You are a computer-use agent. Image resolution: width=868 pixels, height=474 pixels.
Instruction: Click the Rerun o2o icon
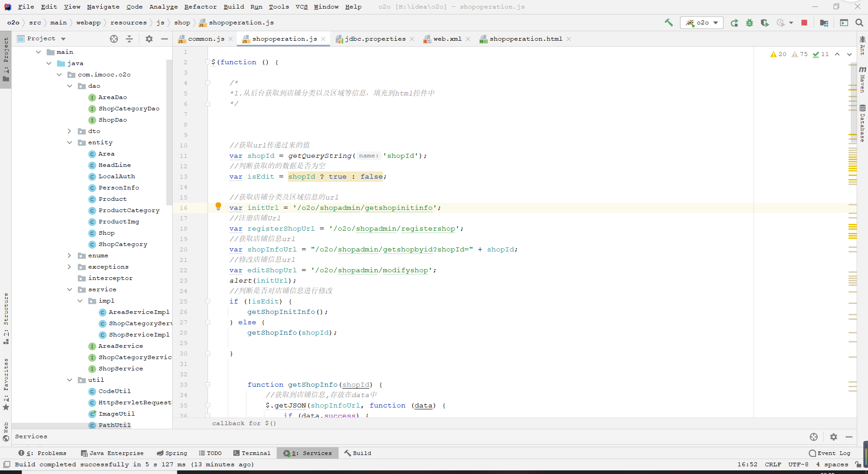(x=734, y=23)
